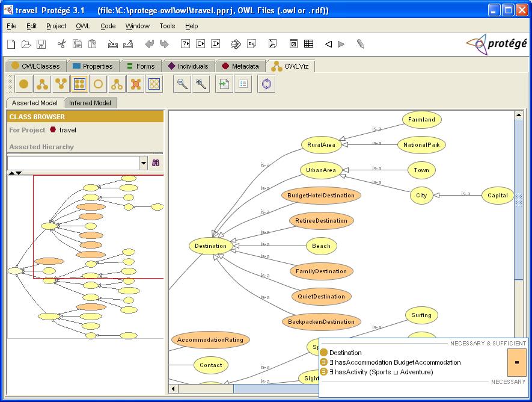Hide class using hollow circle icon

(99, 84)
